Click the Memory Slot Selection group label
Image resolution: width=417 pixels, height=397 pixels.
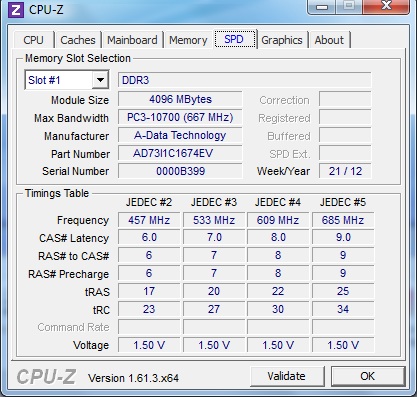point(78,58)
